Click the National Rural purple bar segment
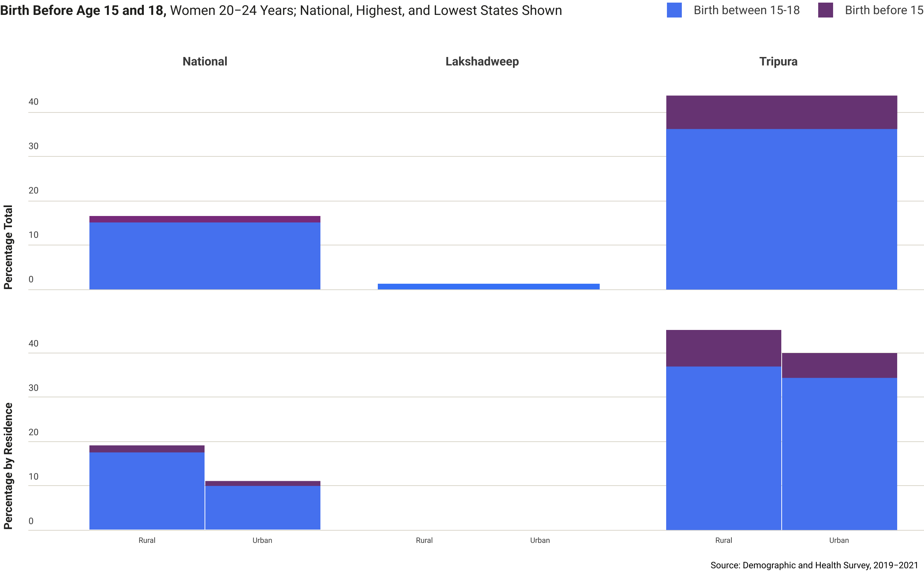 [147, 449]
